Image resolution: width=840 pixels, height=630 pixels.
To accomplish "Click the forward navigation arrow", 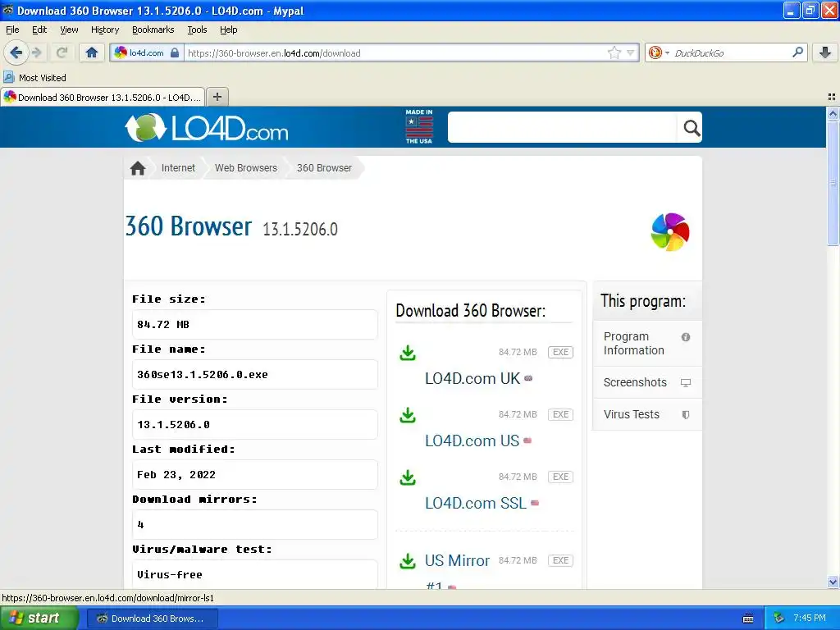I will tap(37, 52).
